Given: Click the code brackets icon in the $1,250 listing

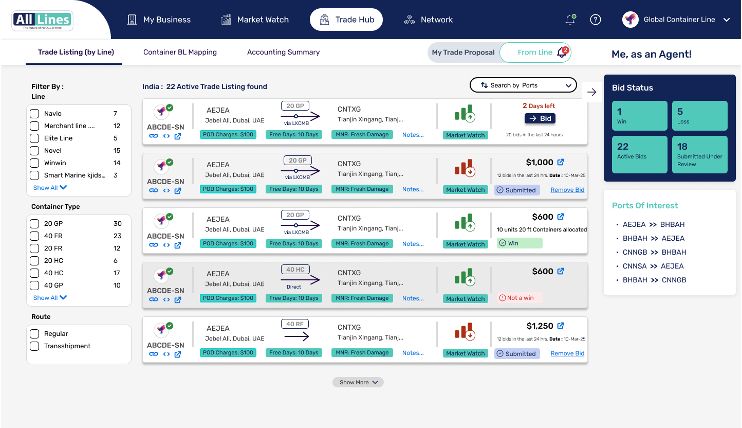Looking at the screenshot, I should click(x=166, y=354).
